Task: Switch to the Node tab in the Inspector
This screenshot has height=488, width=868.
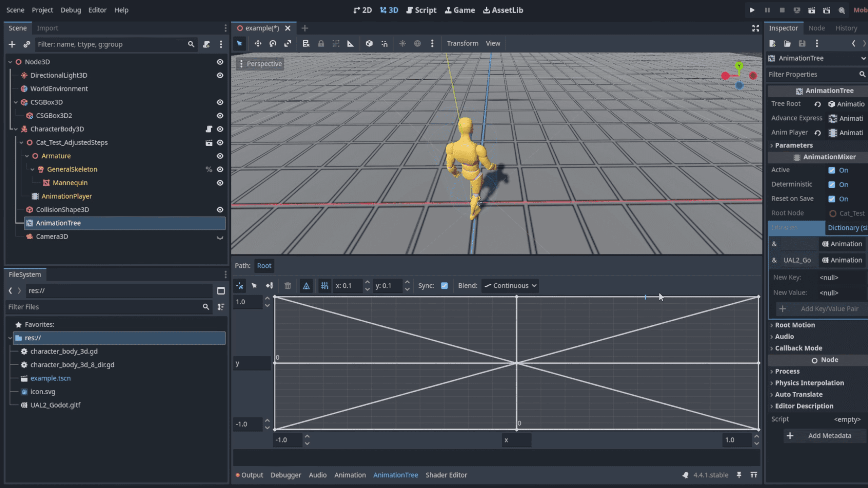Action: click(x=816, y=28)
